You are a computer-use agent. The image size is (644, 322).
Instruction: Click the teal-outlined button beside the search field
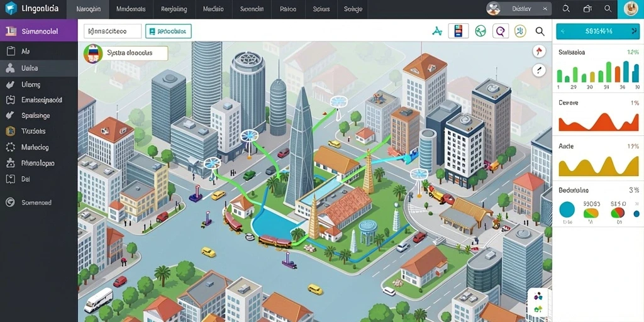(169, 31)
